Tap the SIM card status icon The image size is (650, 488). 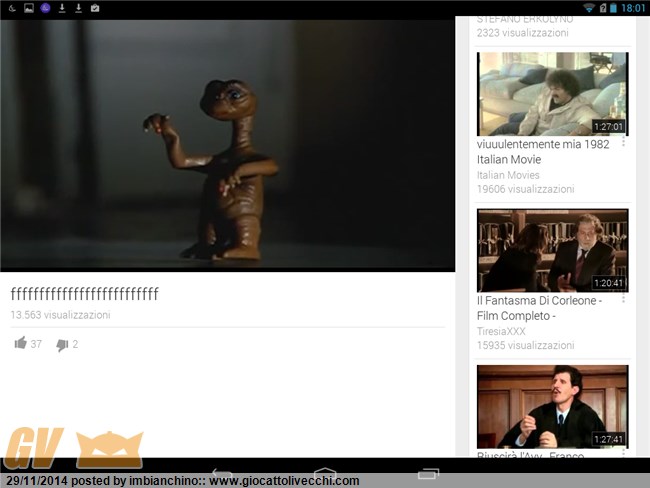[603, 8]
